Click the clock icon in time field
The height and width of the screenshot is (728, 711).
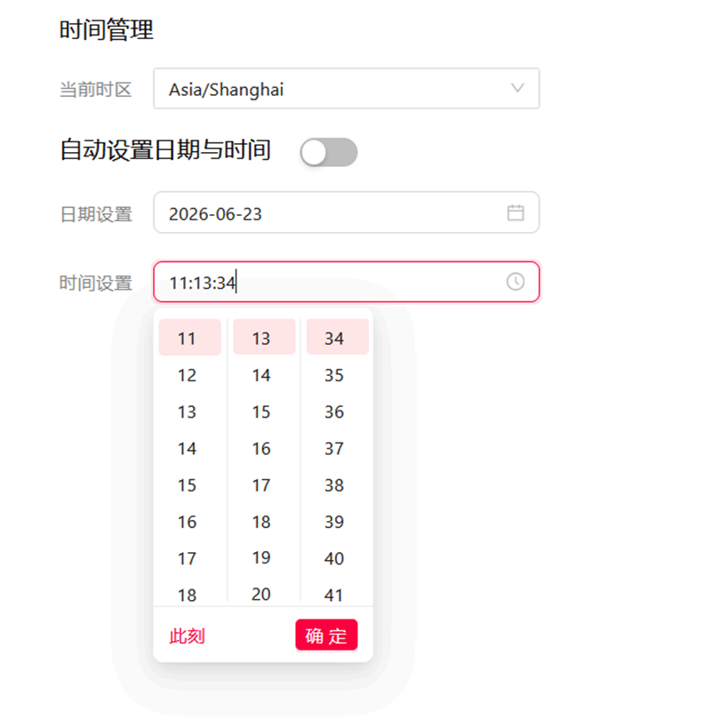515,282
